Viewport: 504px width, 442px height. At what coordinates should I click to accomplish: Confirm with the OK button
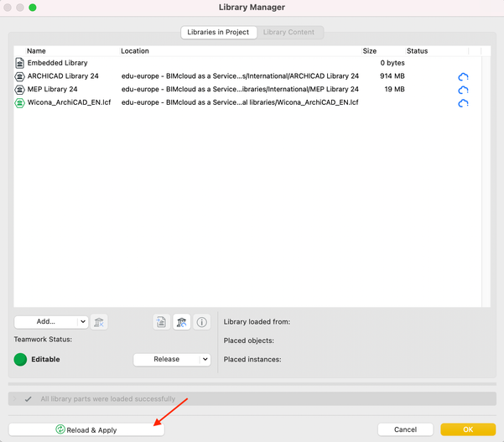click(x=468, y=429)
